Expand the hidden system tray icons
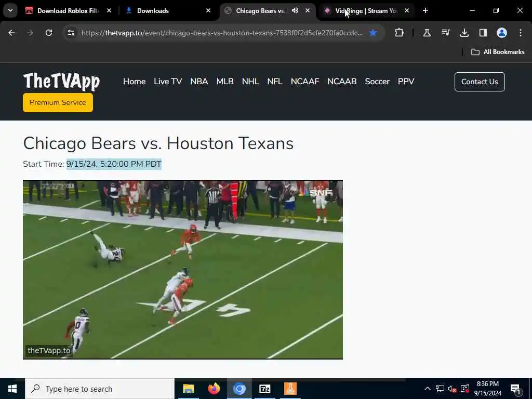532x399 pixels. click(428, 389)
